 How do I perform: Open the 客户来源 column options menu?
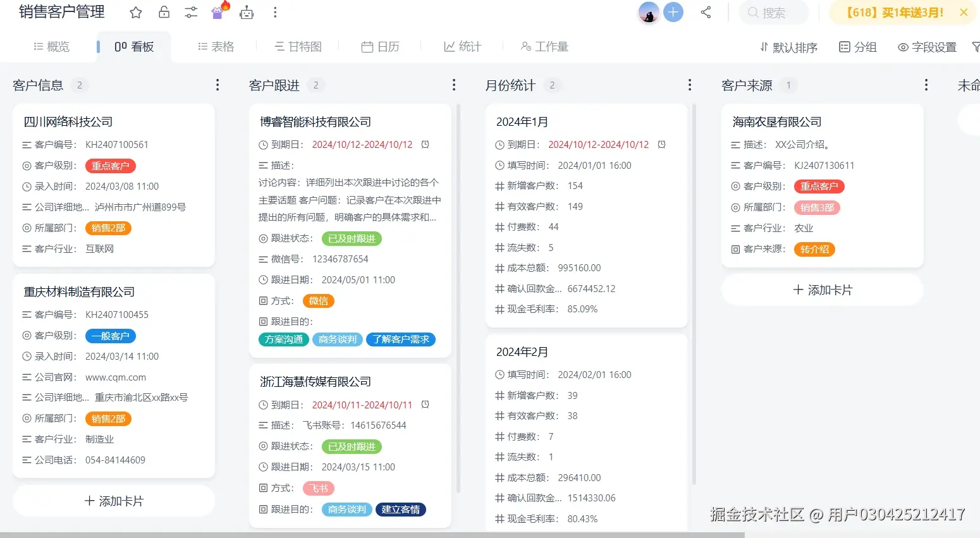click(926, 84)
